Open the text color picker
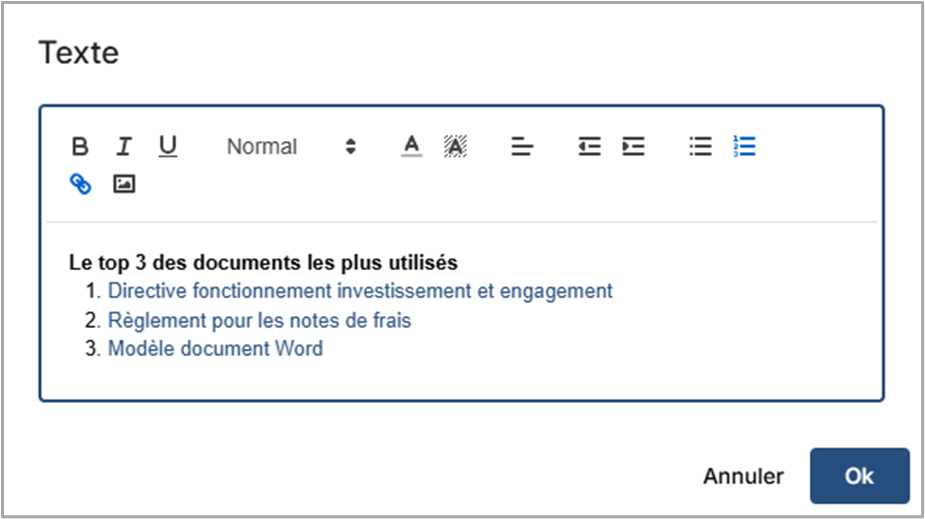 411,147
